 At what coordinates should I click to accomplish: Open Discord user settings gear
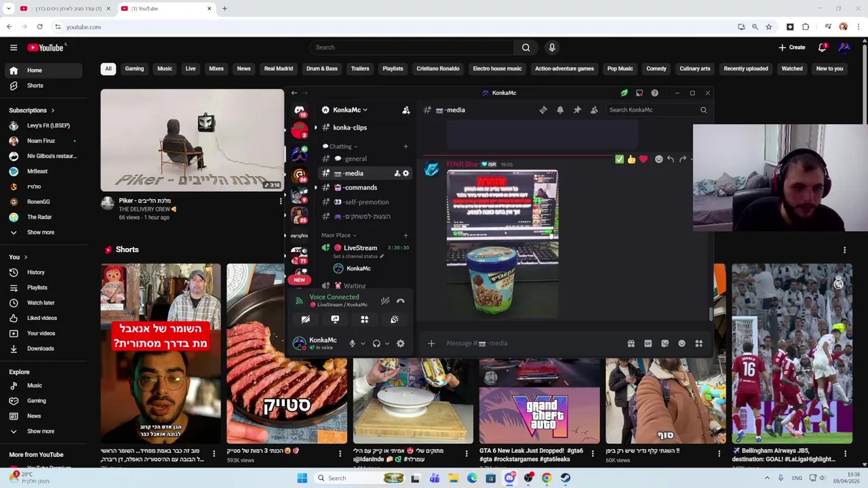pyautogui.click(x=400, y=344)
